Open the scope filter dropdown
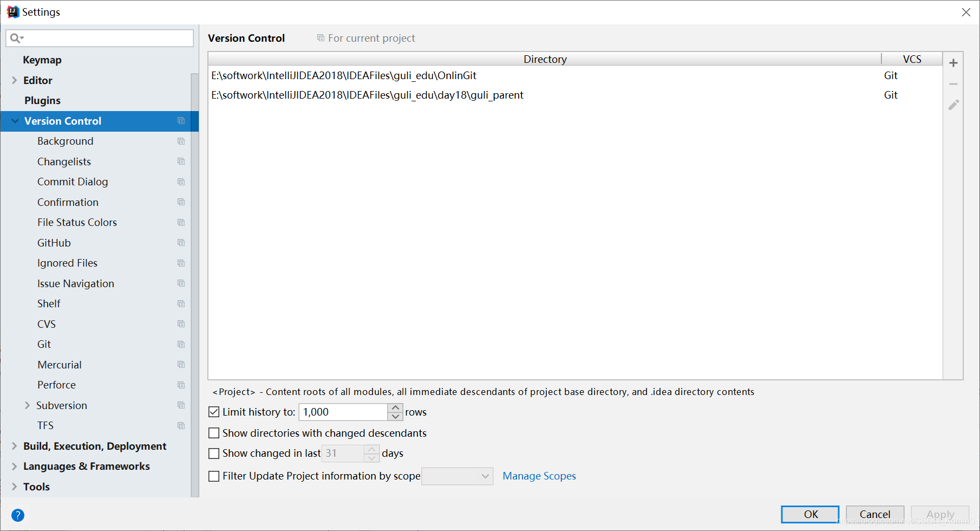980x531 pixels. 457,476
